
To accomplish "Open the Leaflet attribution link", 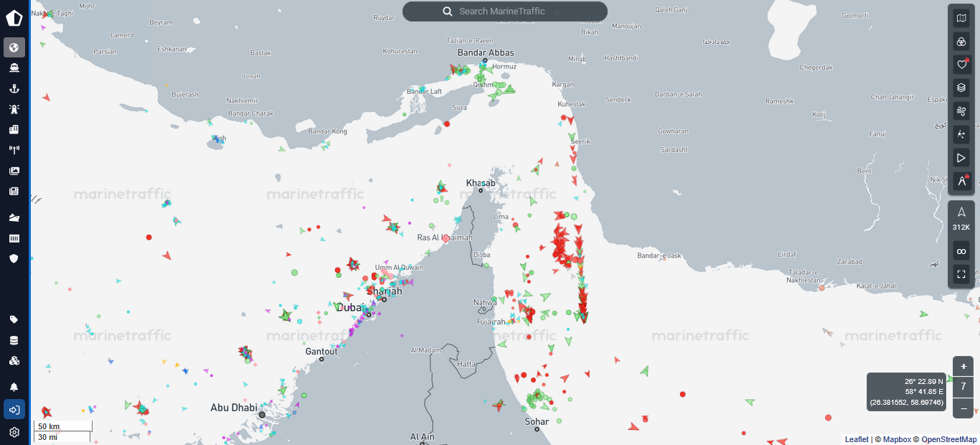I will click(857, 439).
